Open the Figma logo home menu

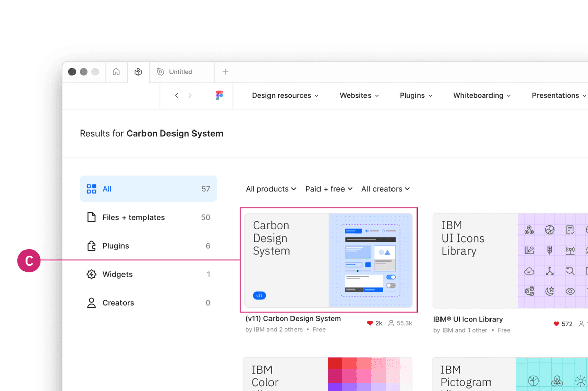(x=219, y=95)
